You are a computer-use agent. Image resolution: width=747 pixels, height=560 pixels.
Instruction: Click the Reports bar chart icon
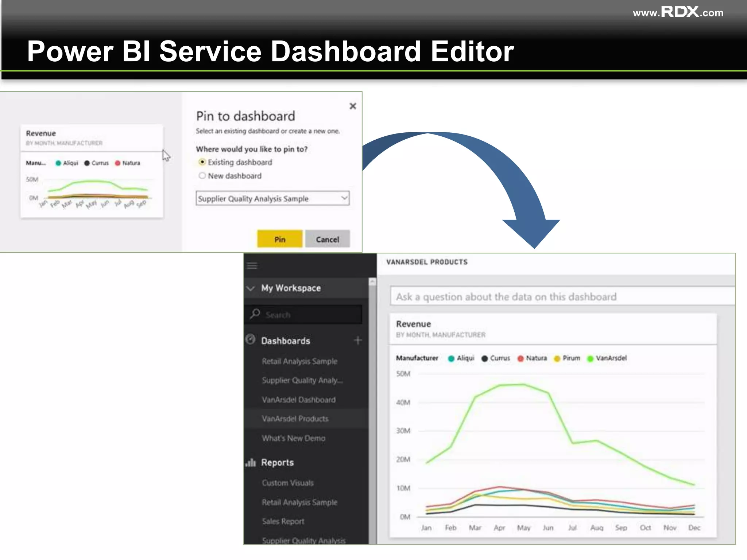click(251, 462)
